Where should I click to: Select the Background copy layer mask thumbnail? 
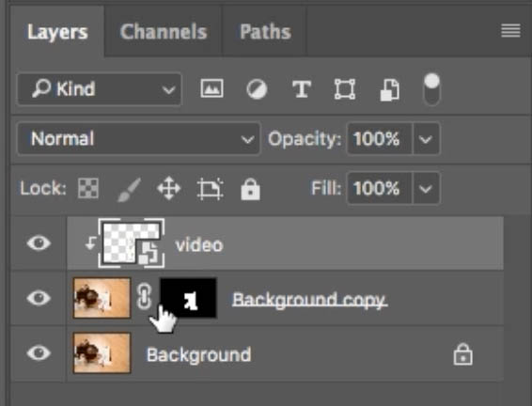[x=188, y=299]
